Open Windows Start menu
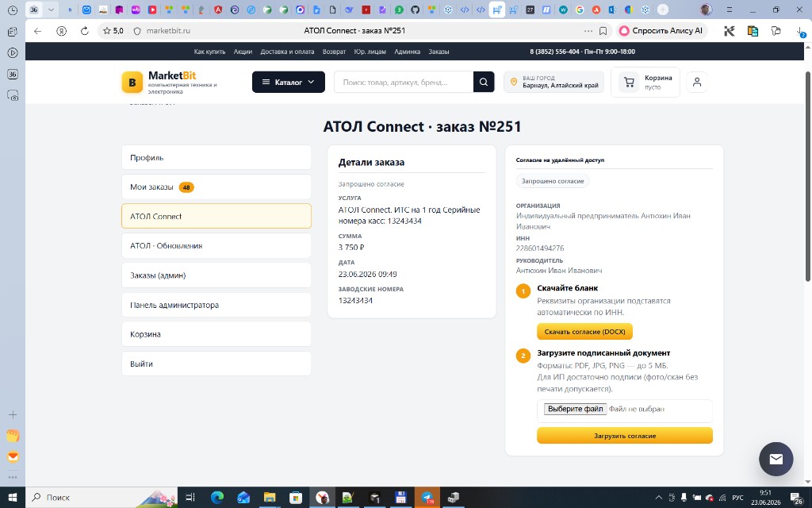The width and height of the screenshot is (812, 508). pyautogui.click(x=13, y=498)
